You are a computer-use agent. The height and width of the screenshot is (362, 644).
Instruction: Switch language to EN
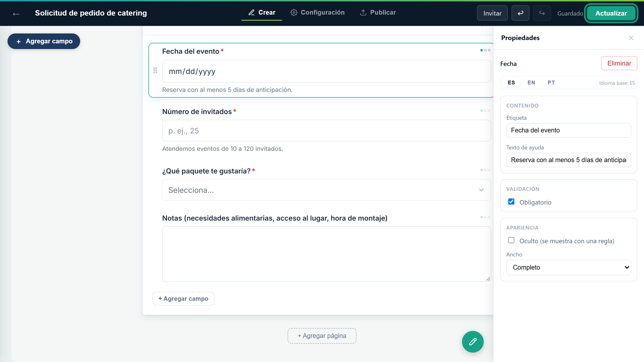tap(531, 83)
